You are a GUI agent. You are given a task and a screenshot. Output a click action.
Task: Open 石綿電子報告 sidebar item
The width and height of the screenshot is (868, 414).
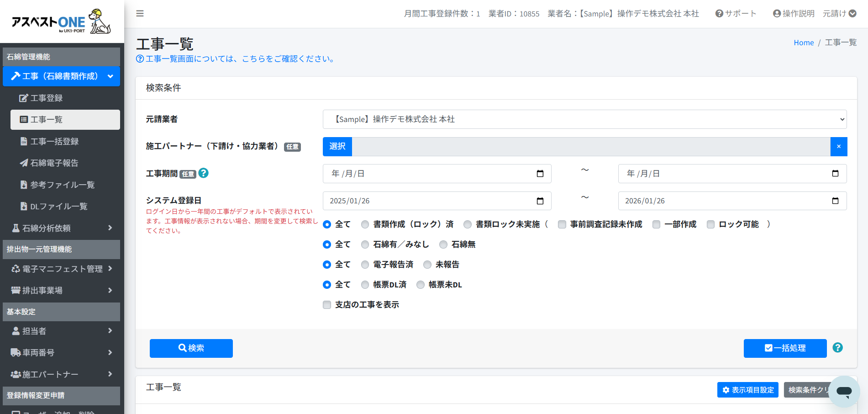[54, 163]
